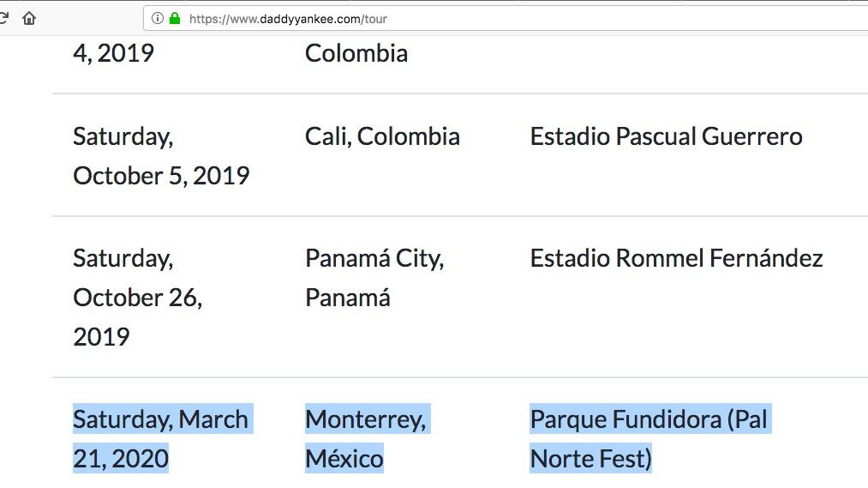The width and height of the screenshot is (868, 488).
Task: Click the Cali, Colombia city cell
Action: 382,136
